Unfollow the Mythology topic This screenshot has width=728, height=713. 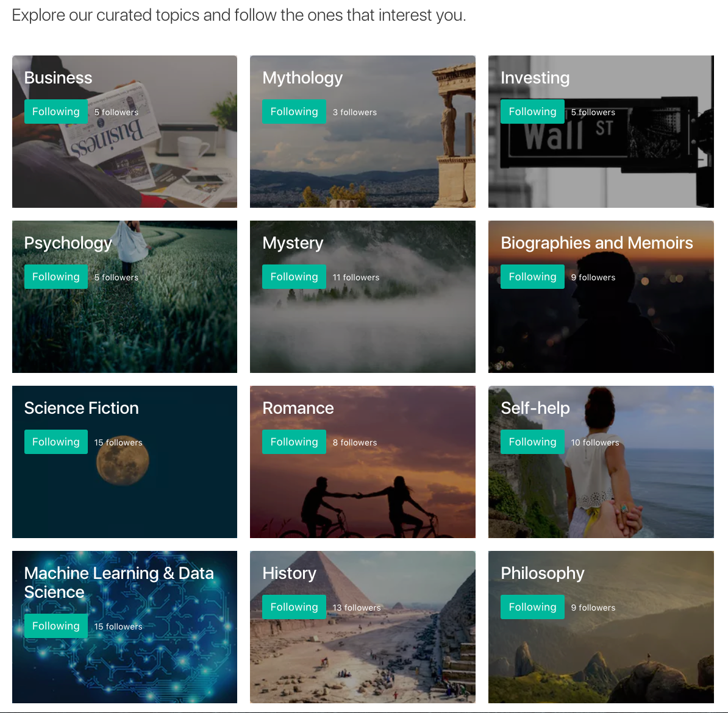point(294,112)
